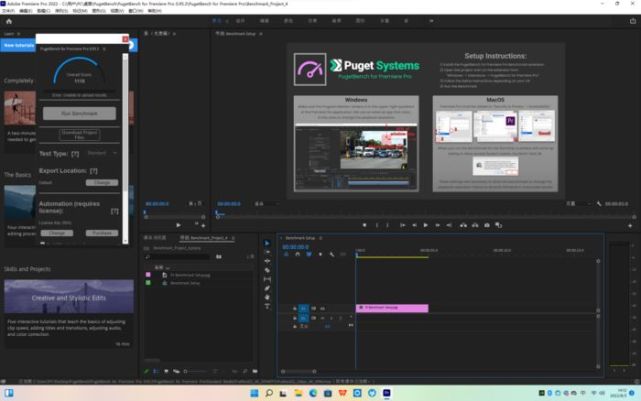
Task: Switch Project panel to List view
Action: click(x=156, y=372)
